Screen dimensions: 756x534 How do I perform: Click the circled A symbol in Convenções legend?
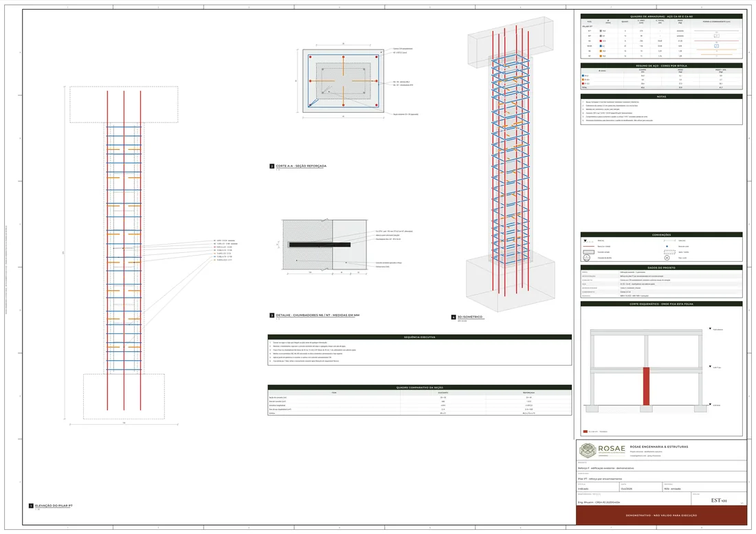click(x=667, y=258)
